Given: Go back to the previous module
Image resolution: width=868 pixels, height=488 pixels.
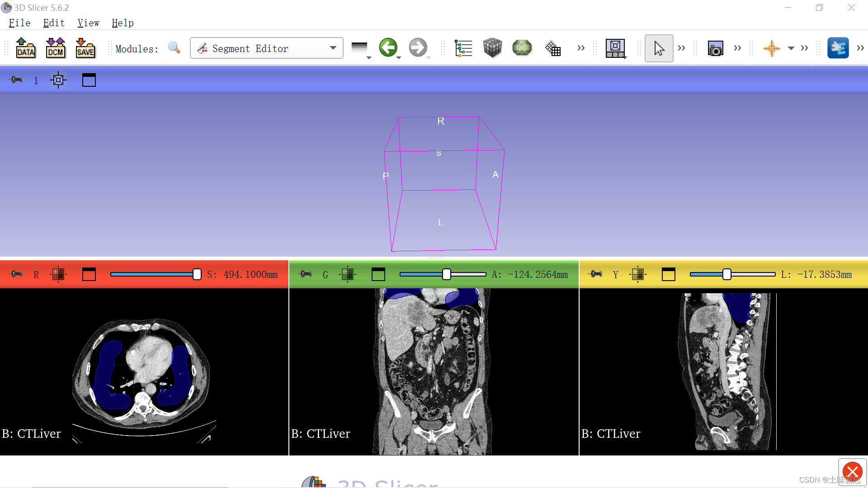Looking at the screenshot, I should (x=389, y=47).
